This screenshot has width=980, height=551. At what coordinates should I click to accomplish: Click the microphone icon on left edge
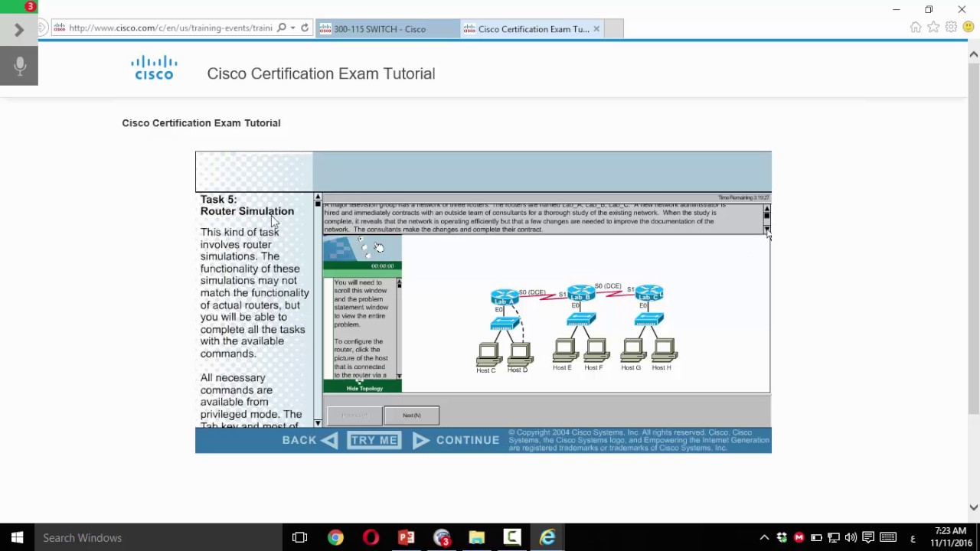(x=20, y=66)
